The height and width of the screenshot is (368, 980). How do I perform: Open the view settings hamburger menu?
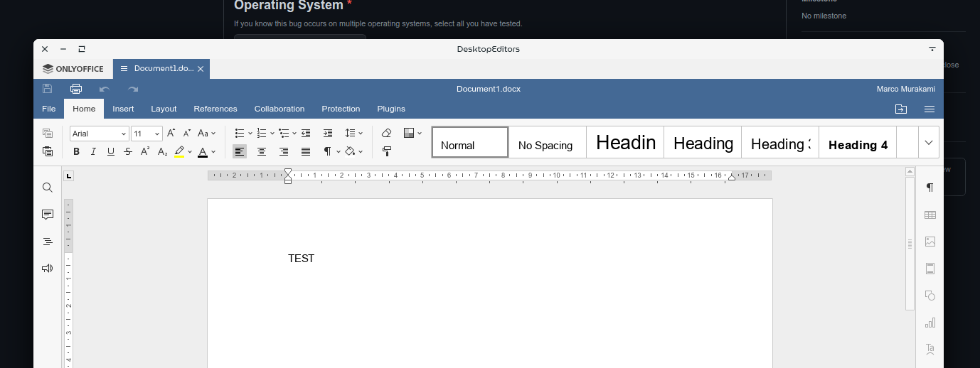coord(930,109)
